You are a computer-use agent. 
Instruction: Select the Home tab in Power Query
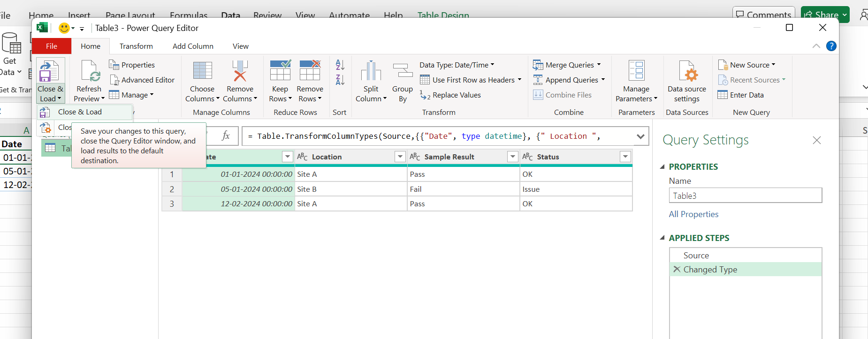click(x=91, y=46)
